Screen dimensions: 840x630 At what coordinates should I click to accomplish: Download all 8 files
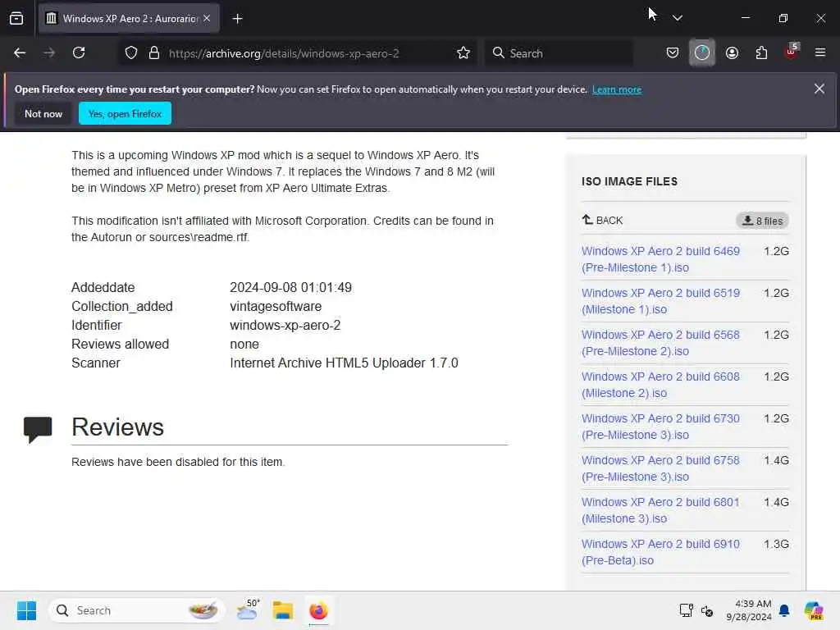tap(762, 221)
